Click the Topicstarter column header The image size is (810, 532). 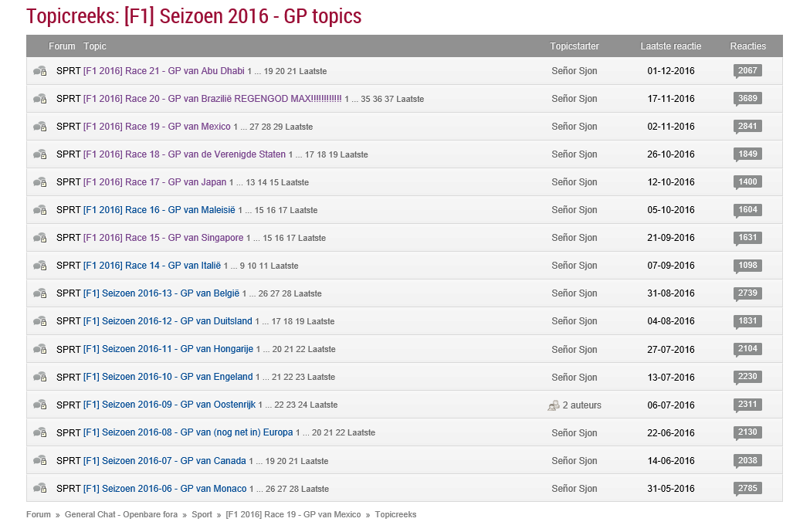(x=574, y=46)
